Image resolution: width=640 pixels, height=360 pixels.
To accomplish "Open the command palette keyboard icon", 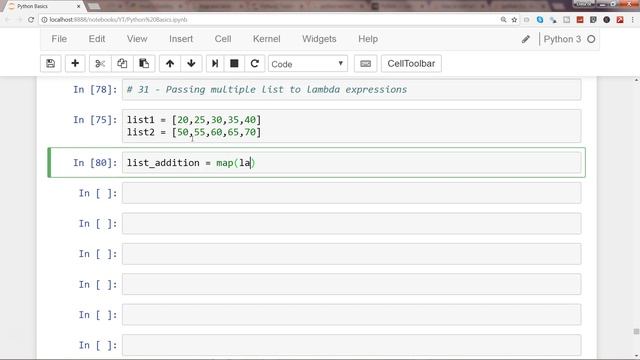I will [365, 64].
